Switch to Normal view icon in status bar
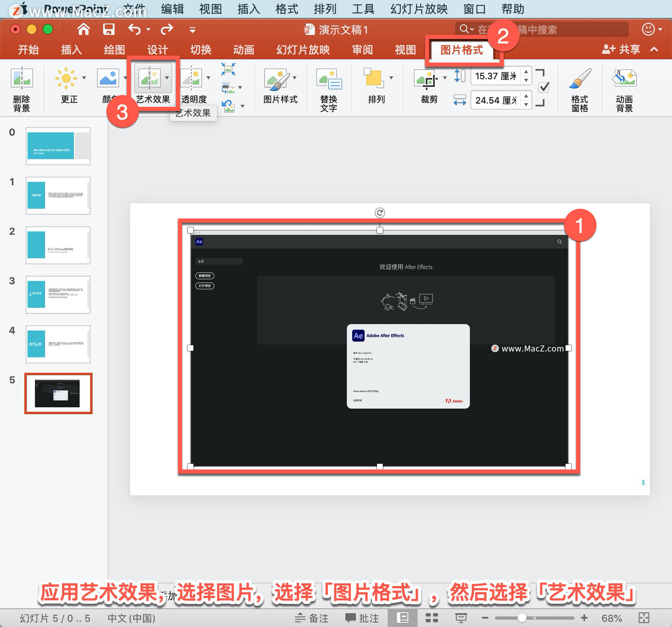This screenshot has height=627, width=672. 402,618
